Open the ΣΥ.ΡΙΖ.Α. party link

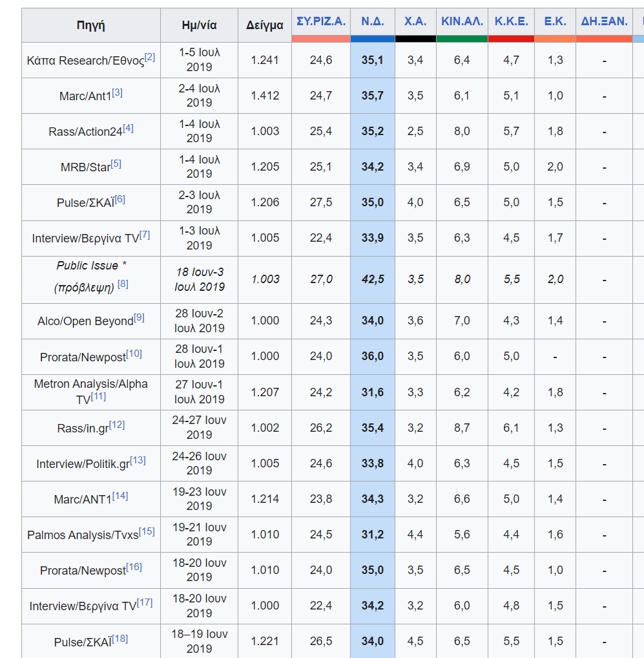click(320, 21)
